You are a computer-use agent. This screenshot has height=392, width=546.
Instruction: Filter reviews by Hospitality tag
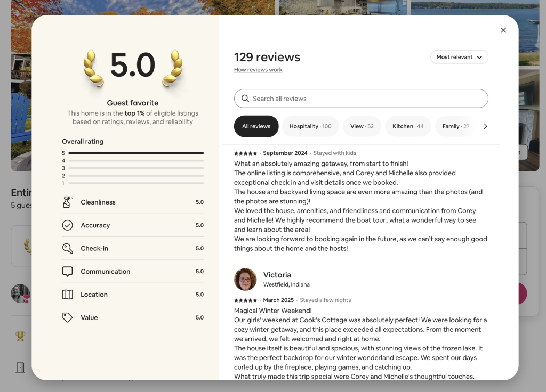310,126
